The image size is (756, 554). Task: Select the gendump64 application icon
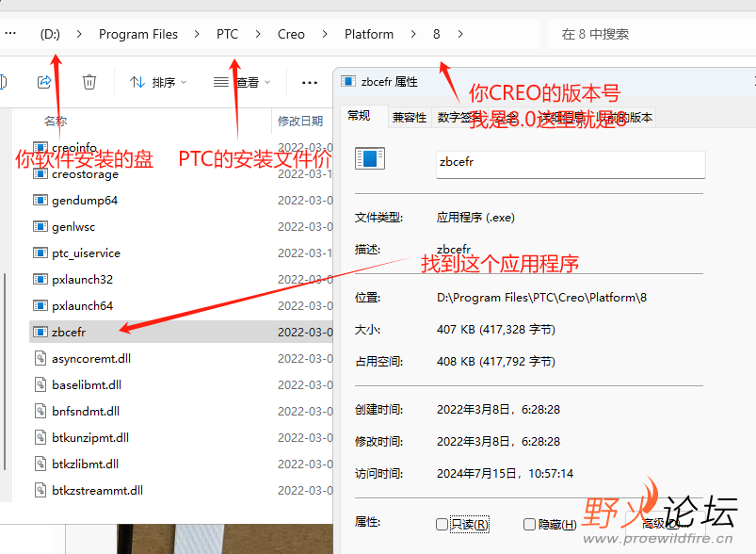coord(40,200)
